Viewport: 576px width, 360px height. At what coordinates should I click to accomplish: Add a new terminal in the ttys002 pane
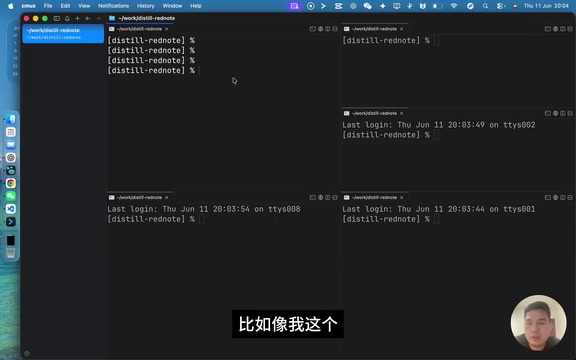coord(548,113)
